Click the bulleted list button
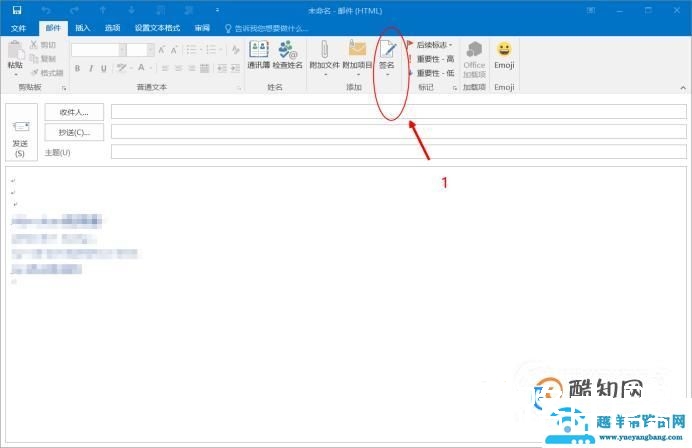Screen dimensions: 692x448 coord(193,50)
